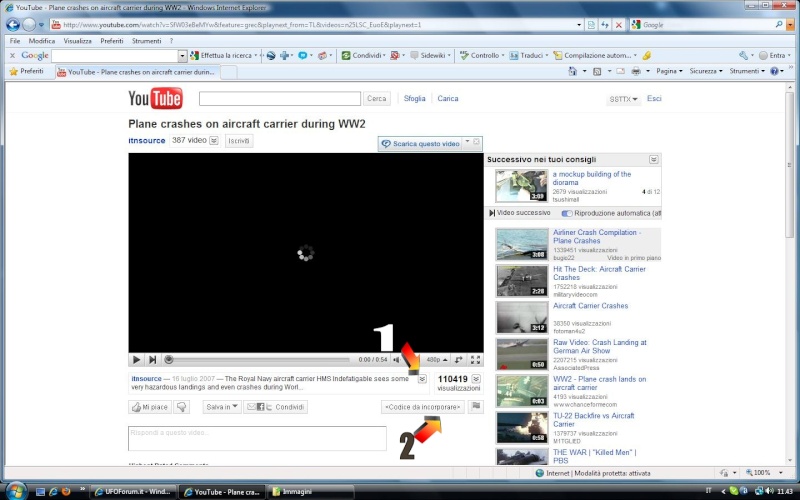This screenshot has height=500, width=800.
Task: Click the YouTube logo
Action: pyautogui.click(x=155, y=98)
